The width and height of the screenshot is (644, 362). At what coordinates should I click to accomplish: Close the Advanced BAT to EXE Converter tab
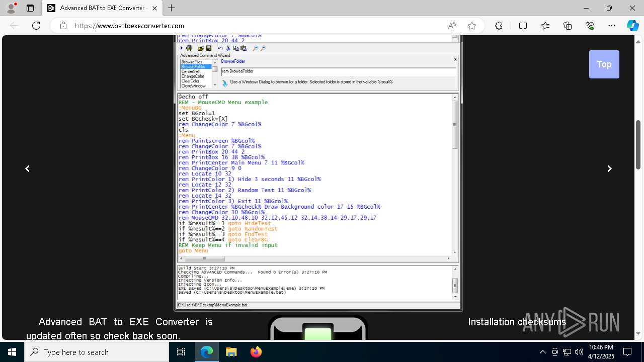click(x=155, y=8)
